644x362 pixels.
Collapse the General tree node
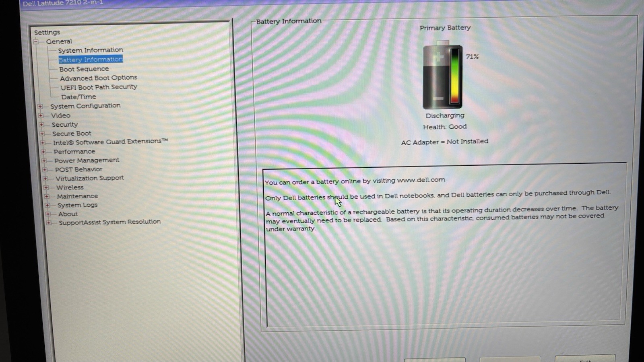[x=36, y=41]
